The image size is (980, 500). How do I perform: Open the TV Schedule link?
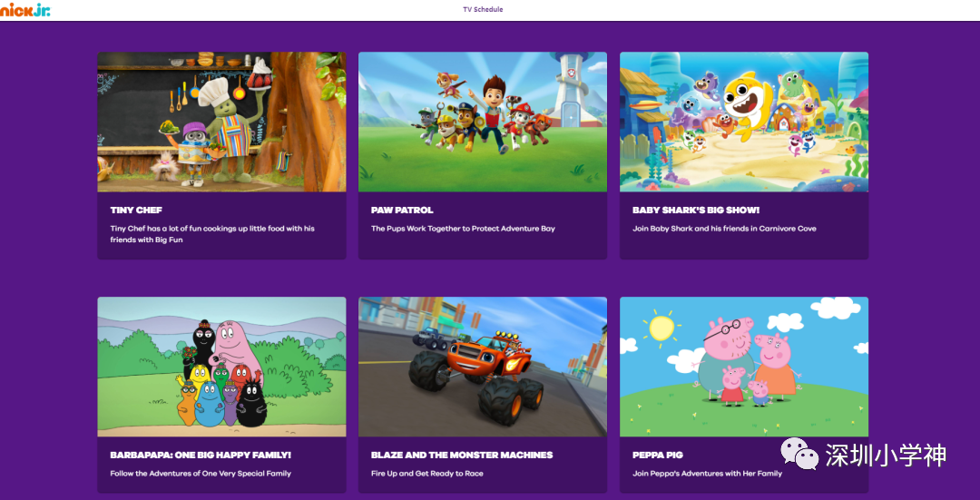tap(483, 10)
